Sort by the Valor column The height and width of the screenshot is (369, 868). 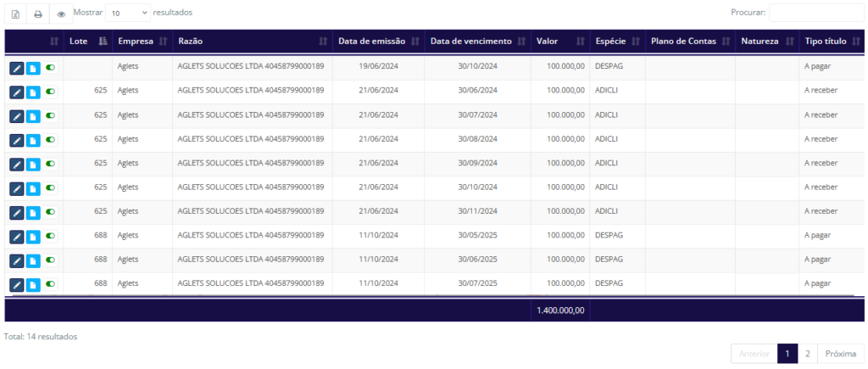pyautogui.click(x=560, y=42)
